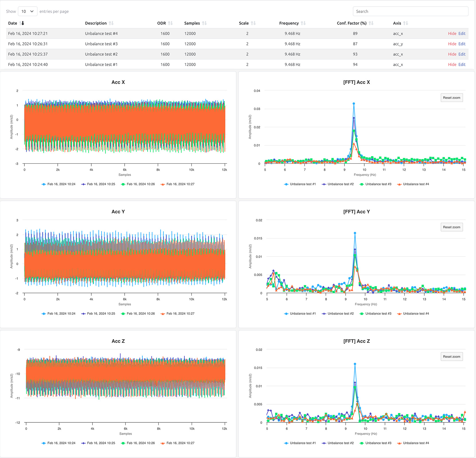
Task: Reset zoom on the FFT Acc Y chart
Action: click(451, 227)
